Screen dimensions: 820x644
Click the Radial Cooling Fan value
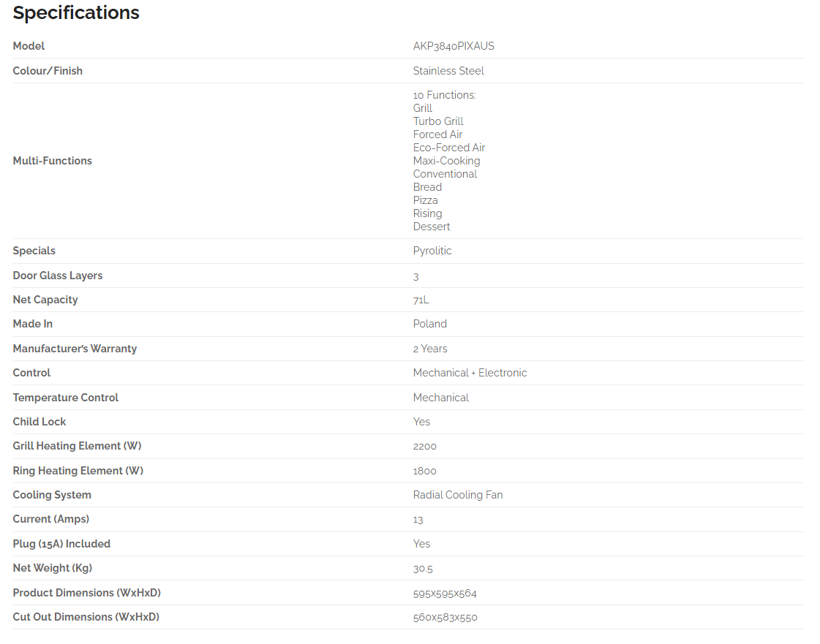point(458,495)
